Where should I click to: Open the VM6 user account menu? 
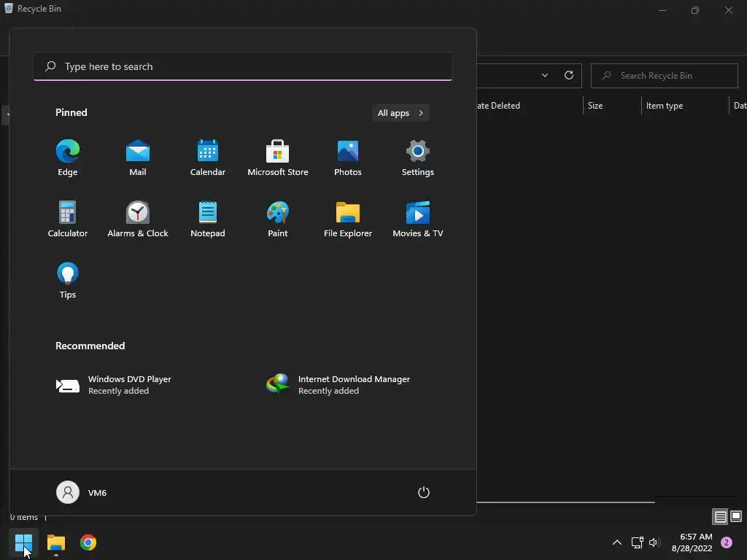point(82,492)
